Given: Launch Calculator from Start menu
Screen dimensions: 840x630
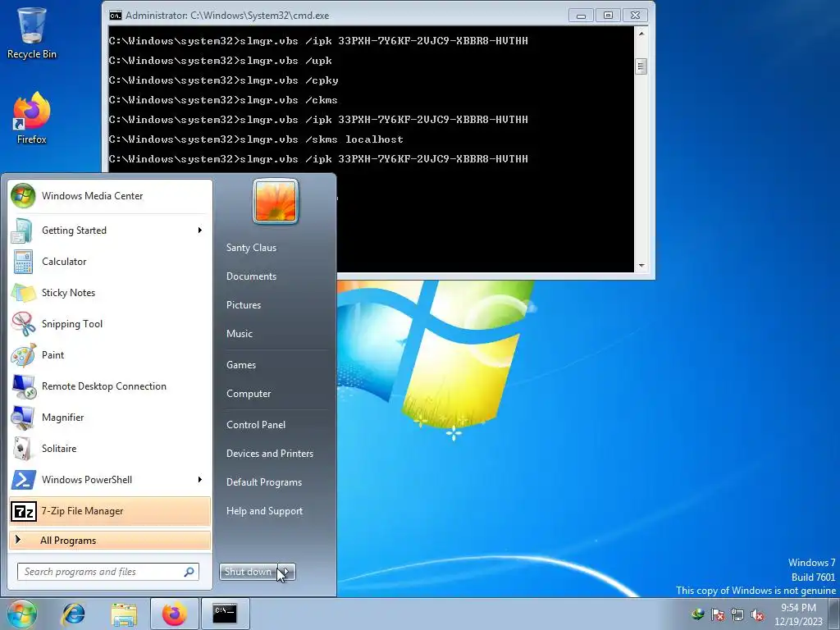Looking at the screenshot, I should point(109,262).
